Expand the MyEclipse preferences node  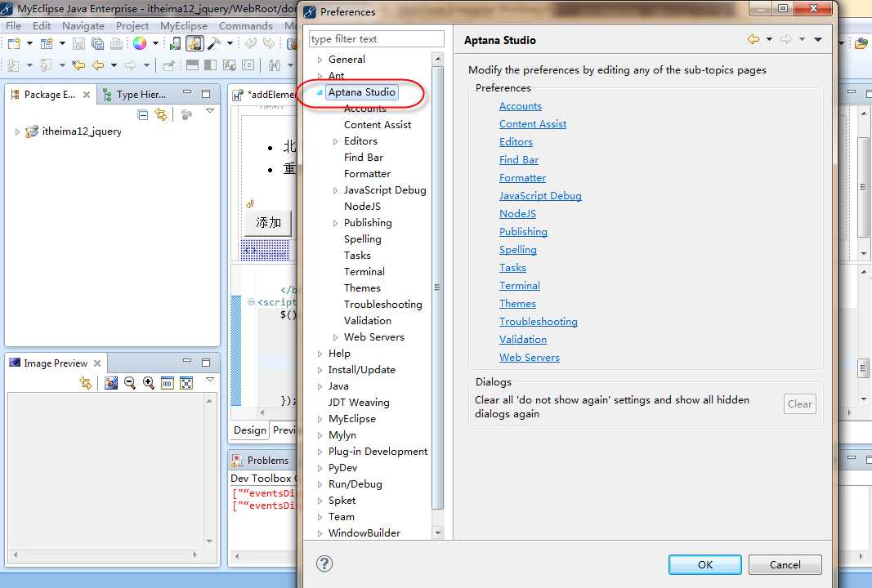[x=320, y=419]
